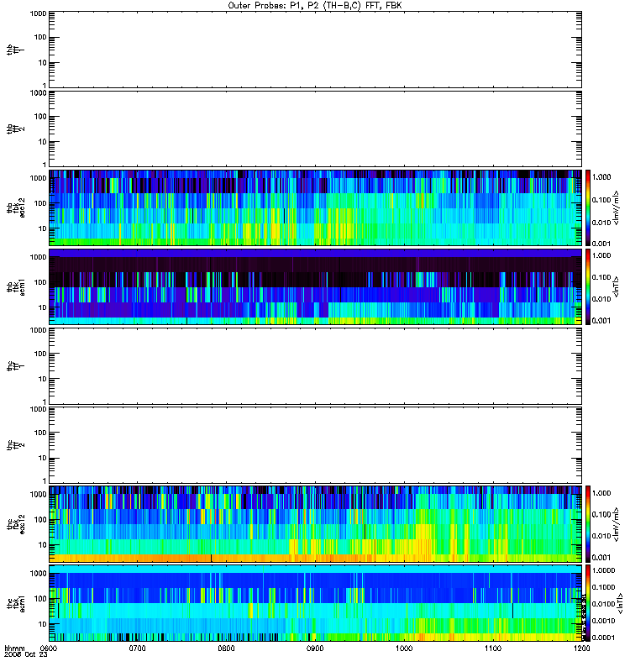
Task: Click the "thb fbk scm1" y-axis title
Action: 16,286
